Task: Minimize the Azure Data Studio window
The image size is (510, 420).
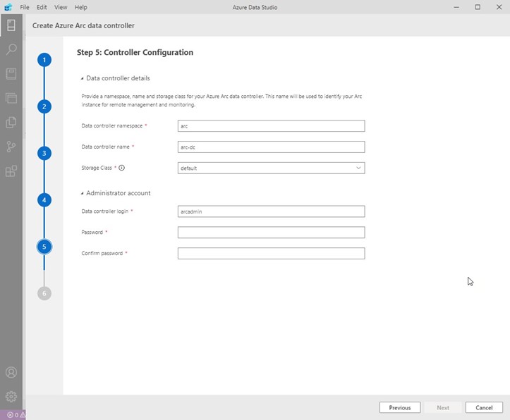Action: [456, 7]
